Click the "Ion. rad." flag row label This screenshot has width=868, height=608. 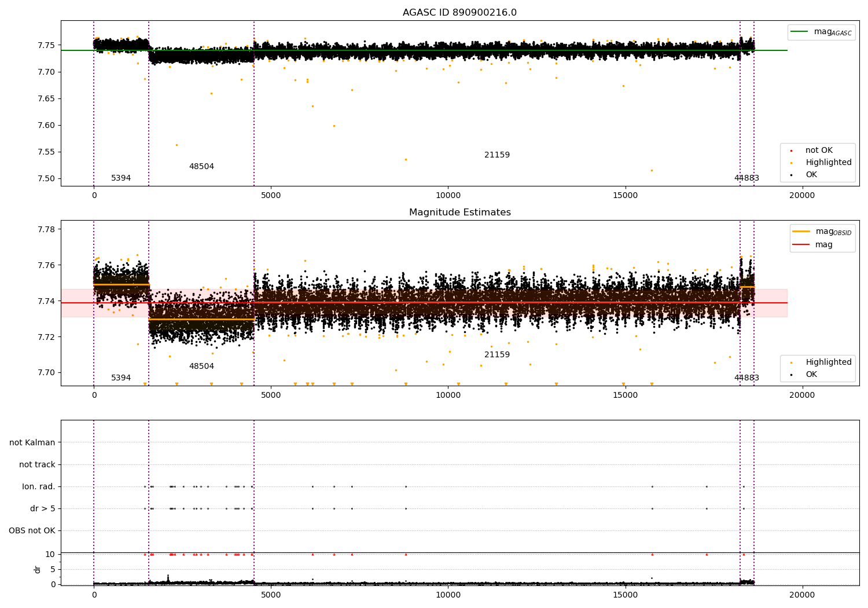click(39, 486)
